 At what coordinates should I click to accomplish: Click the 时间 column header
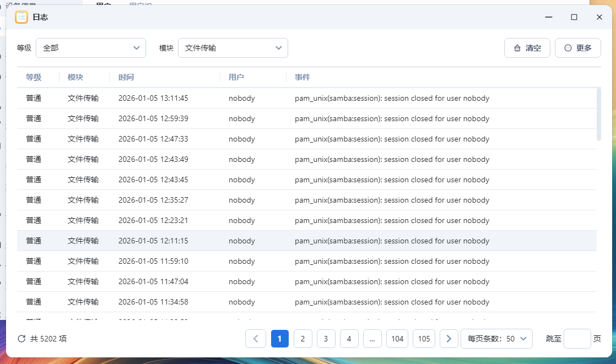coord(126,77)
